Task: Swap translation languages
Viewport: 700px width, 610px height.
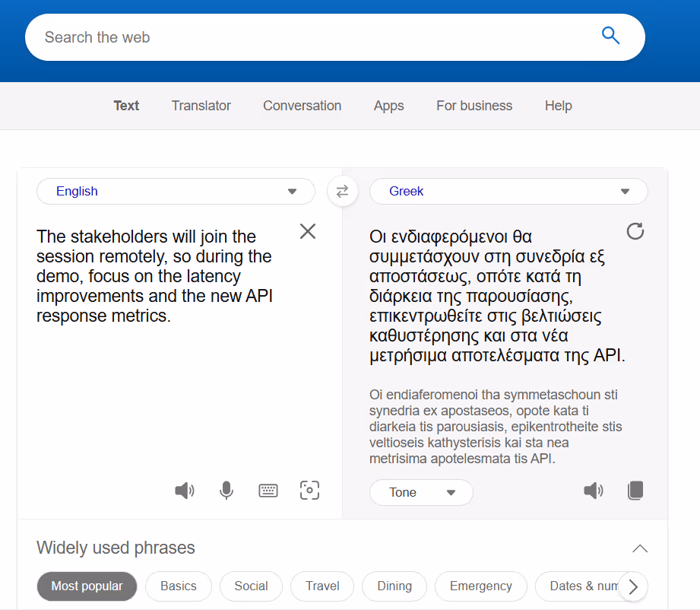Action: [342, 191]
